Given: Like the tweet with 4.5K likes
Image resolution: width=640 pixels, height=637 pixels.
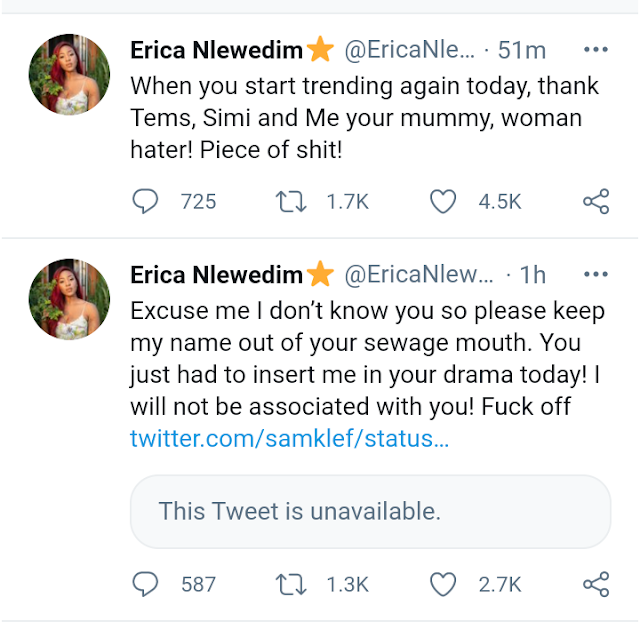Looking at the screenshot, I should click(x=442, y=202).
